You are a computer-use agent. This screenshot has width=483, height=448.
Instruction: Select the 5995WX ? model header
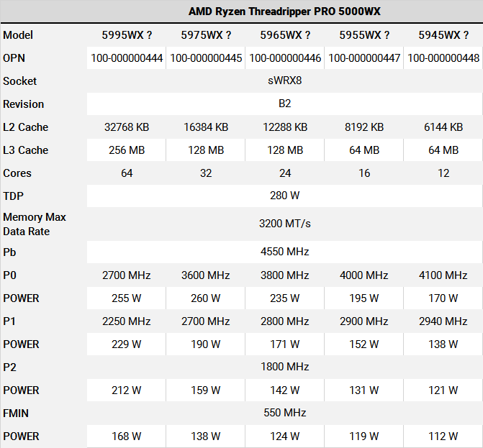[127, 35]
